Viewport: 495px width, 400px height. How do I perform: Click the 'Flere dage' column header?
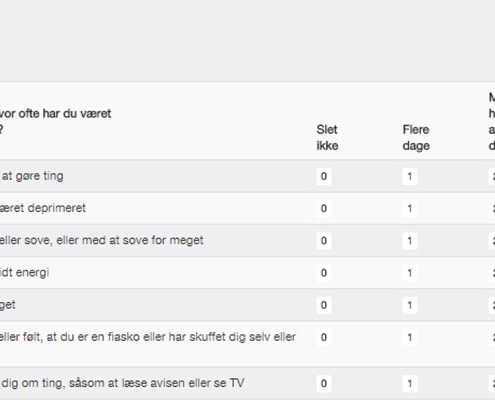416,138
